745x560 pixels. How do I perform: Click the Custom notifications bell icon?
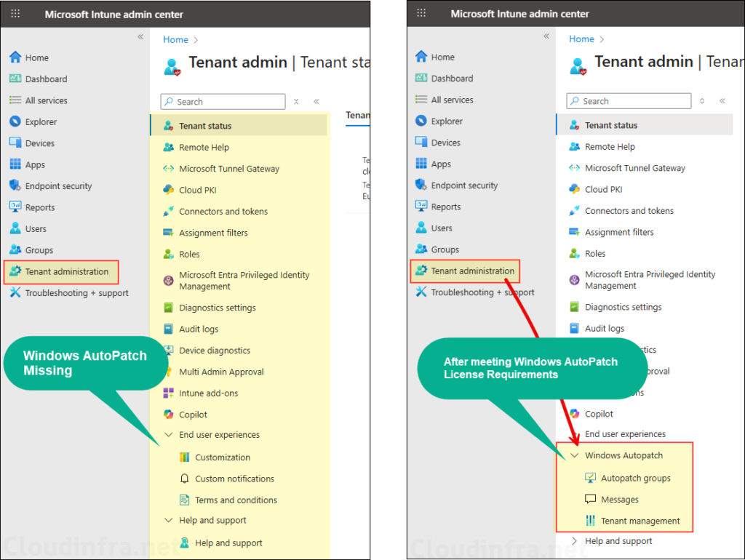pyautogui.click(x=184, y=479)
